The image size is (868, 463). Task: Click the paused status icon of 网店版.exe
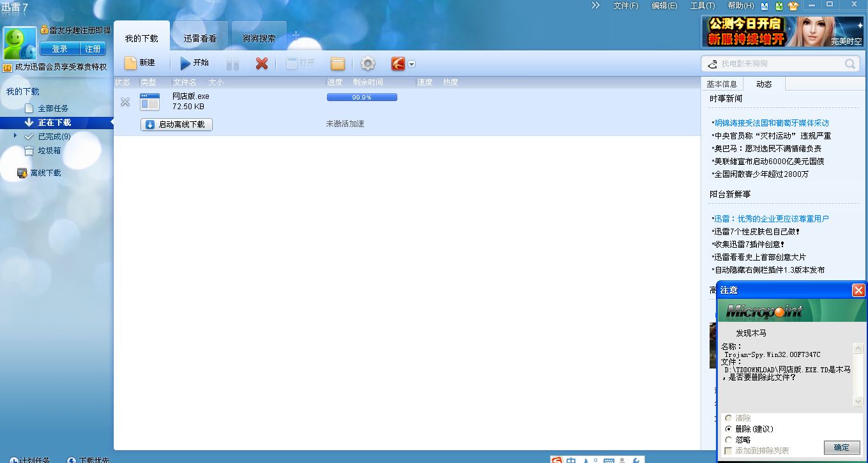125,102
